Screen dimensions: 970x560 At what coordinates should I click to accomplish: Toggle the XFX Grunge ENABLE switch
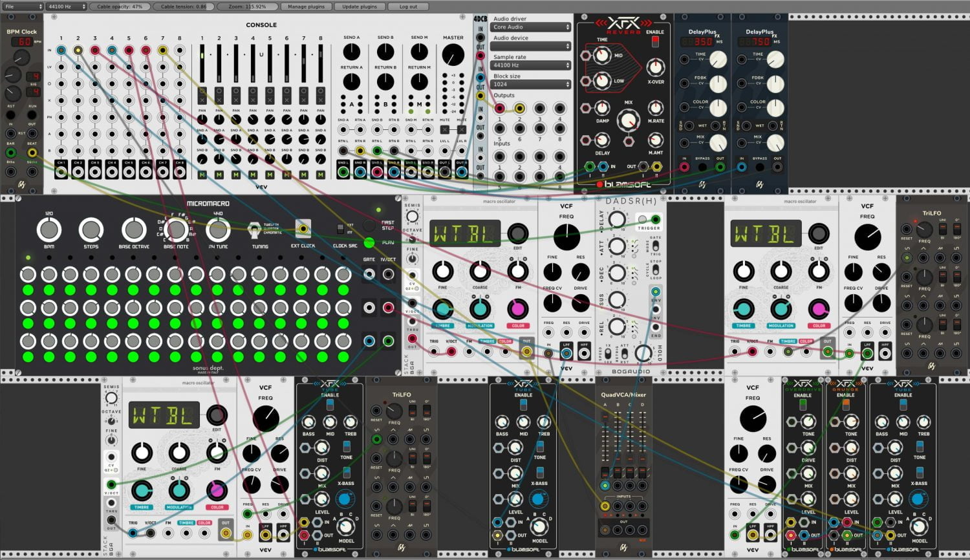tap(845, 404)
